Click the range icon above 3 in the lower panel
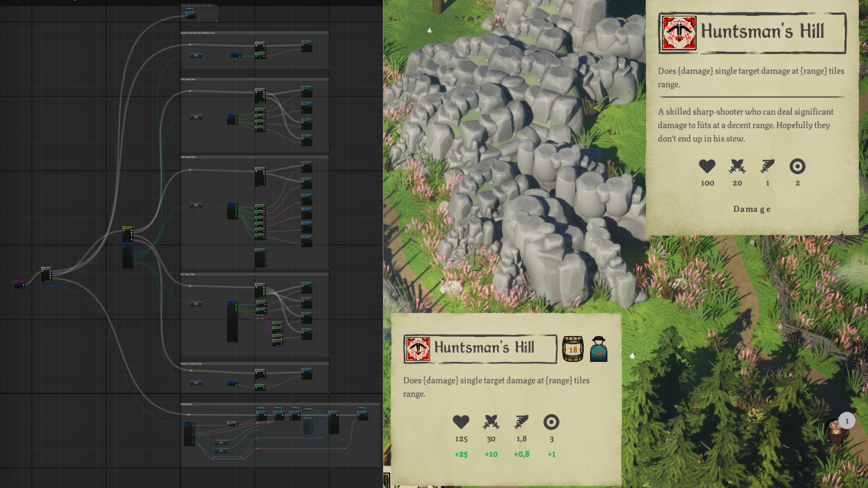 coord(551,422)
